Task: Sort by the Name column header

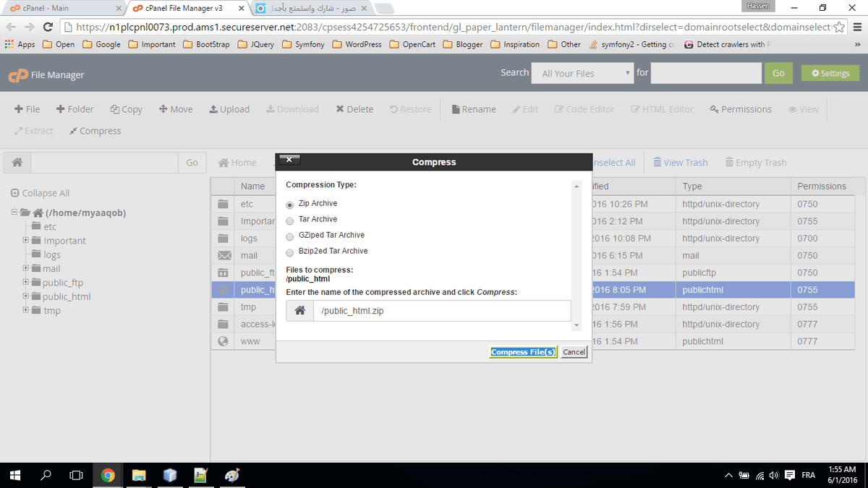Action: [x=253, y=186]
